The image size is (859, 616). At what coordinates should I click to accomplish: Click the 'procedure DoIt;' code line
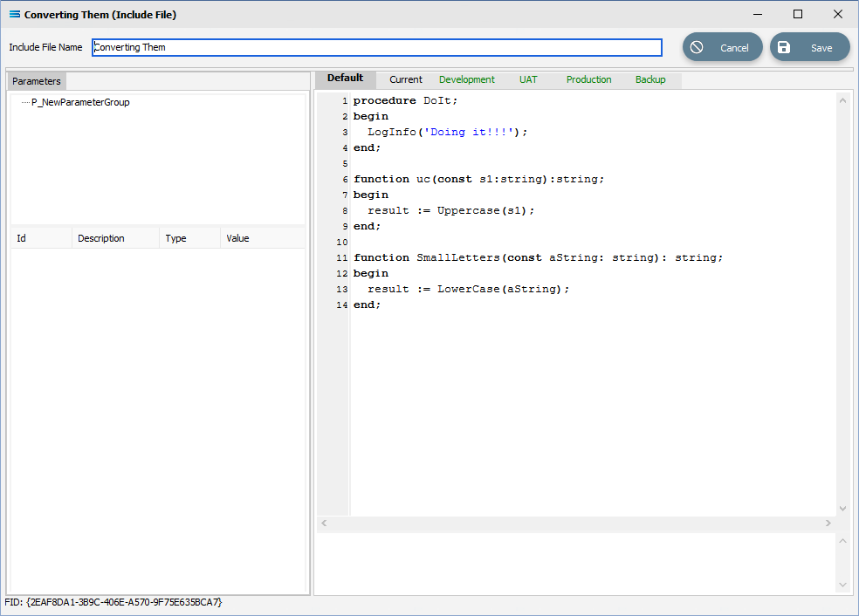click(405, 100)
